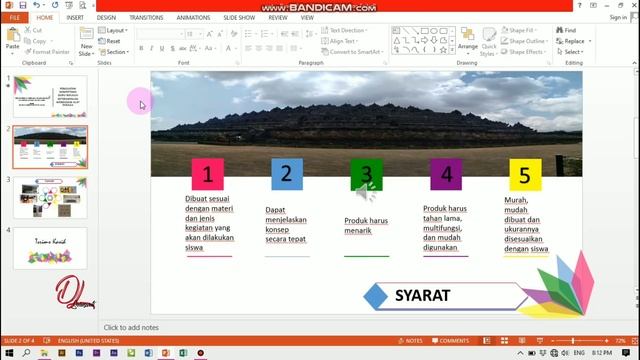Switch to the SLIDE SHOW tab

tap(239, 18)
